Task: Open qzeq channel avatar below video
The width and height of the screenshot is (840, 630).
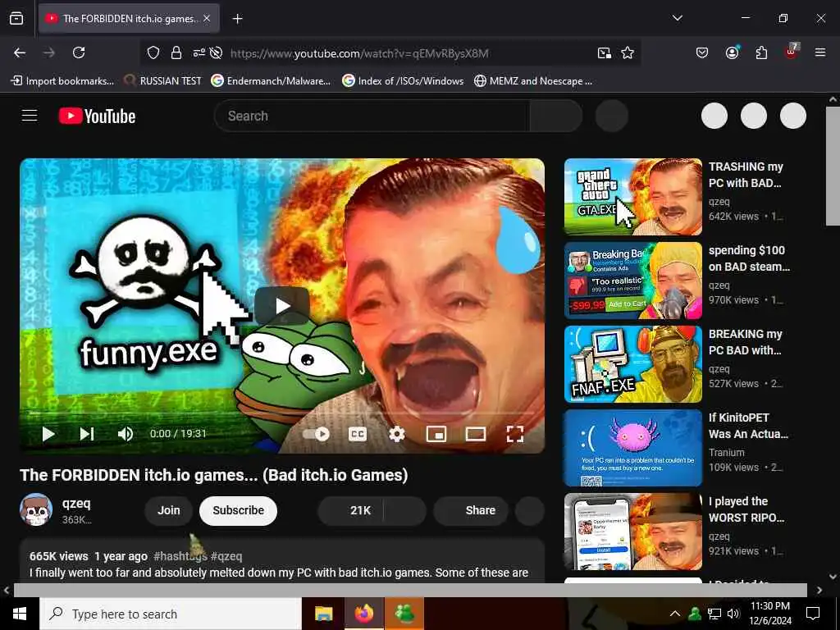Action: tap(36, 509)
